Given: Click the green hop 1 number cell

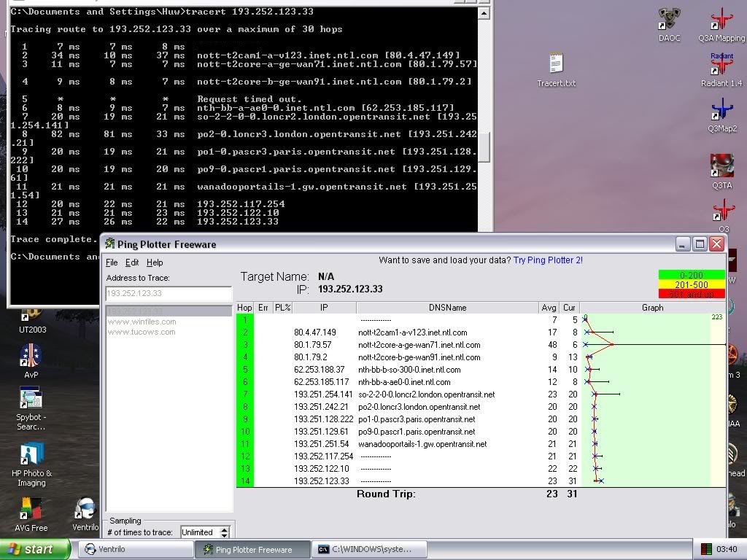Looking at the screenshot, I should (245, 320).
